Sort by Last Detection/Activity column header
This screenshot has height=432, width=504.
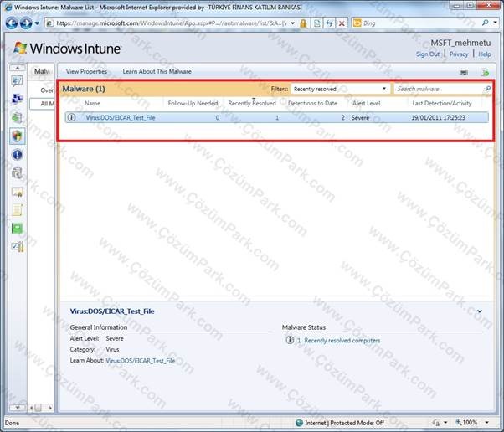click(442, 103)
